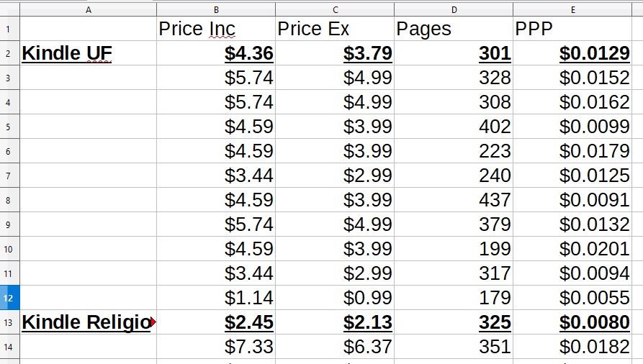Select column B header

coord(216,10)
